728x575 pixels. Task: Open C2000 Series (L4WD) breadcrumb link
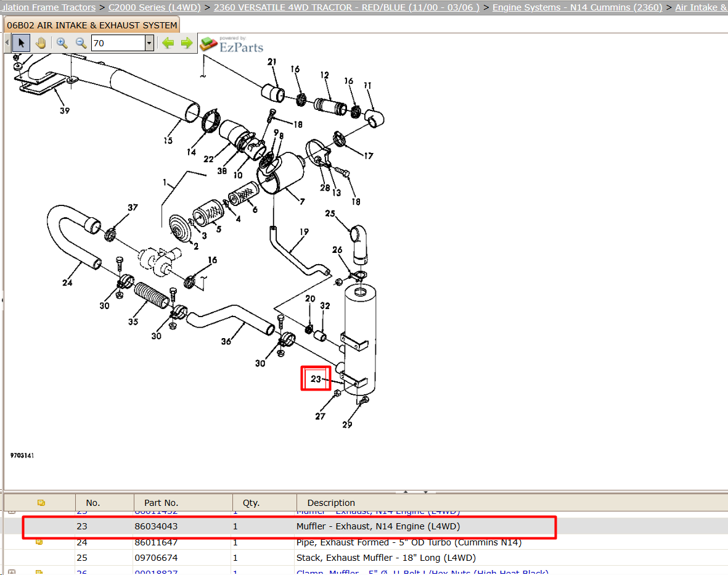coord(155,7)
